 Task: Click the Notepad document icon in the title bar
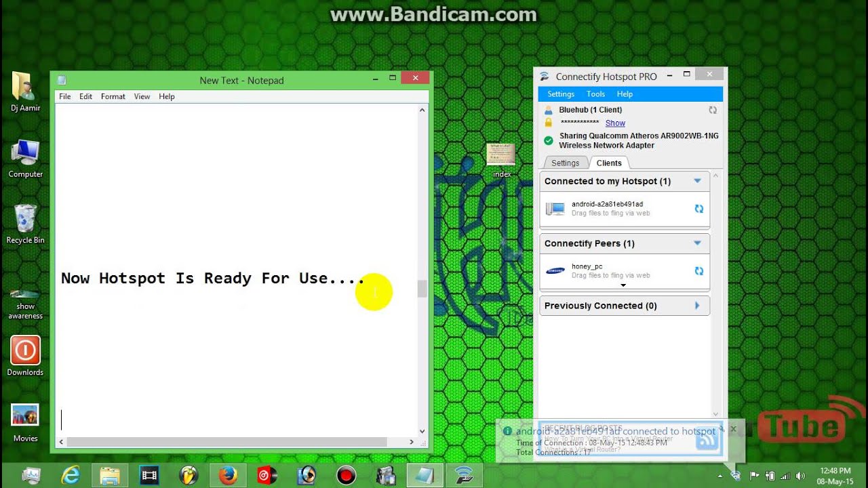click(62, 80)
